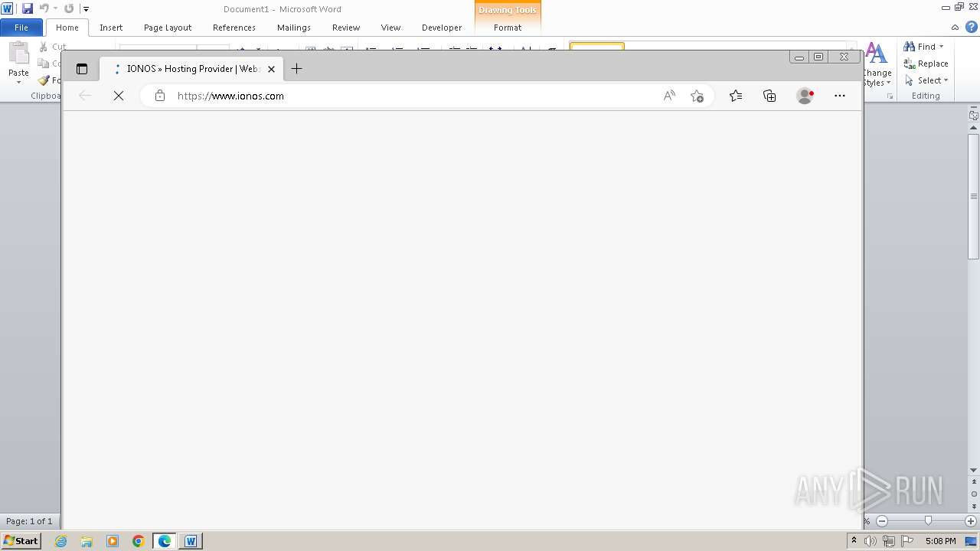This screenshot has width=980, height=551.
Task: Open the Edge tab actions menu icon
Action: pos(82,69)
